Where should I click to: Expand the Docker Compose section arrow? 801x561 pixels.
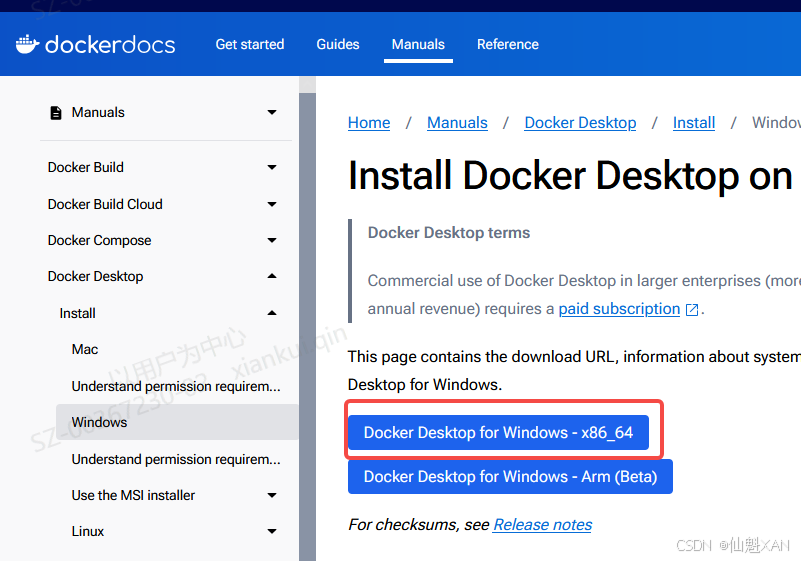coord(272,240)
